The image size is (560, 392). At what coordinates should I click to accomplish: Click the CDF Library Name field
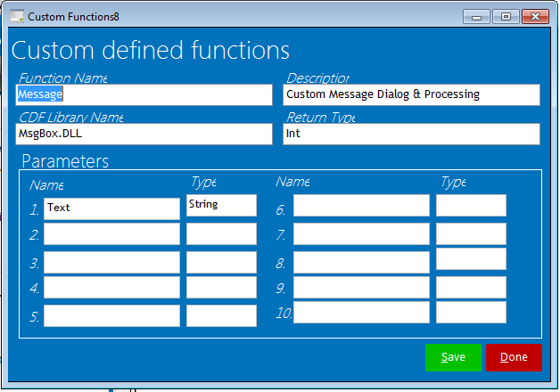144,134
